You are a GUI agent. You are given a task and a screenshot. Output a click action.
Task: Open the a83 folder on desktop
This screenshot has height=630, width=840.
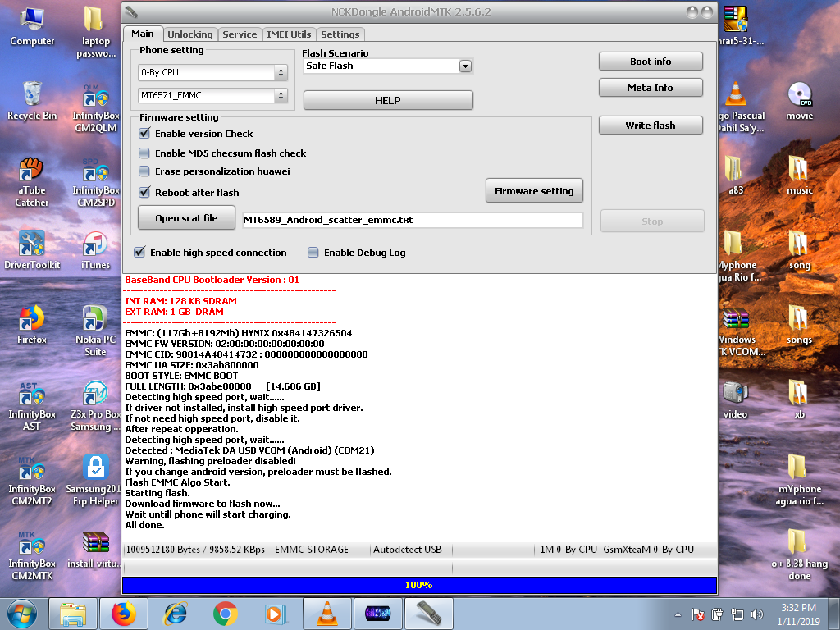click(x=735, y=175)
